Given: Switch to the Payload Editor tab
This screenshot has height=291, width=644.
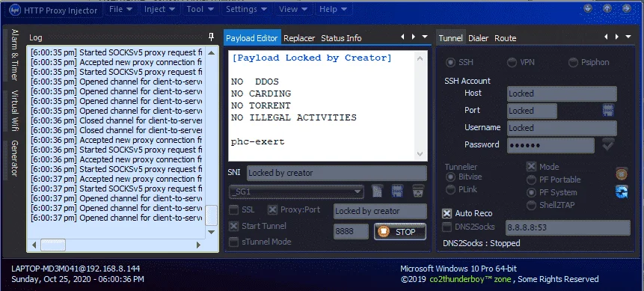Looking at the screenshot, I should coord(252,38).
